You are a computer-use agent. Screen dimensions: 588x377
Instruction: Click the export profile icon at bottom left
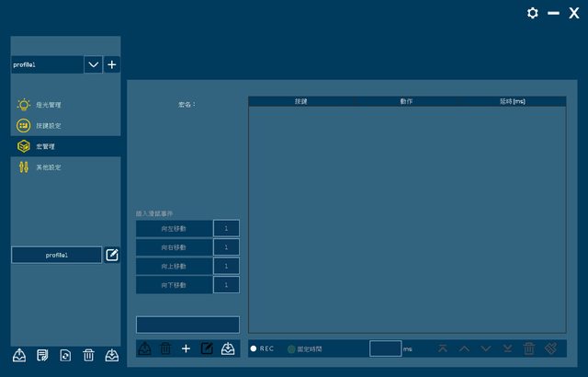19,356
